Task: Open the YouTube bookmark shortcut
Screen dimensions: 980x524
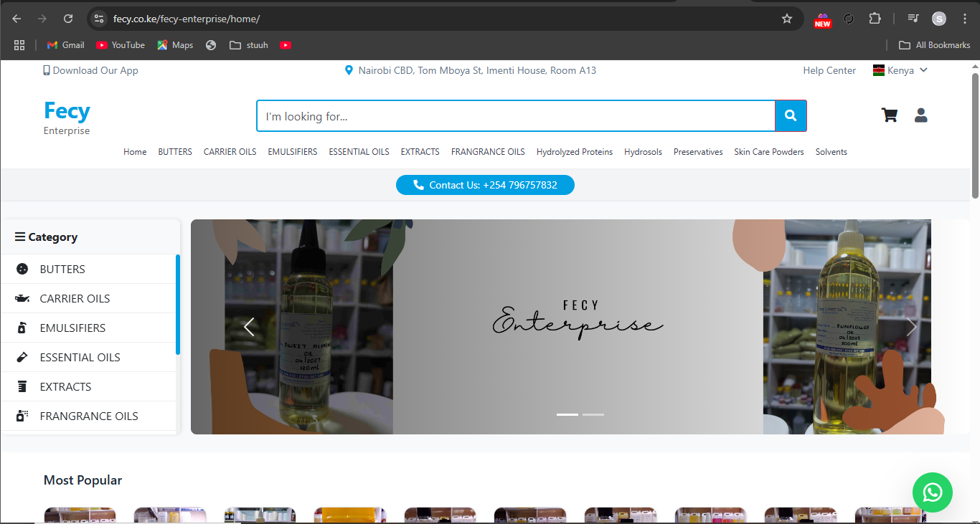Action: tap(121, 45)
